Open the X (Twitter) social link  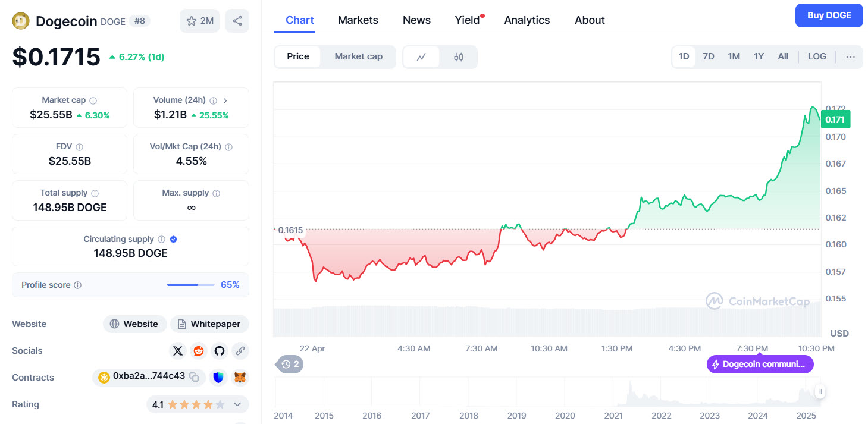pyautogui.click(x=178, y=351)
